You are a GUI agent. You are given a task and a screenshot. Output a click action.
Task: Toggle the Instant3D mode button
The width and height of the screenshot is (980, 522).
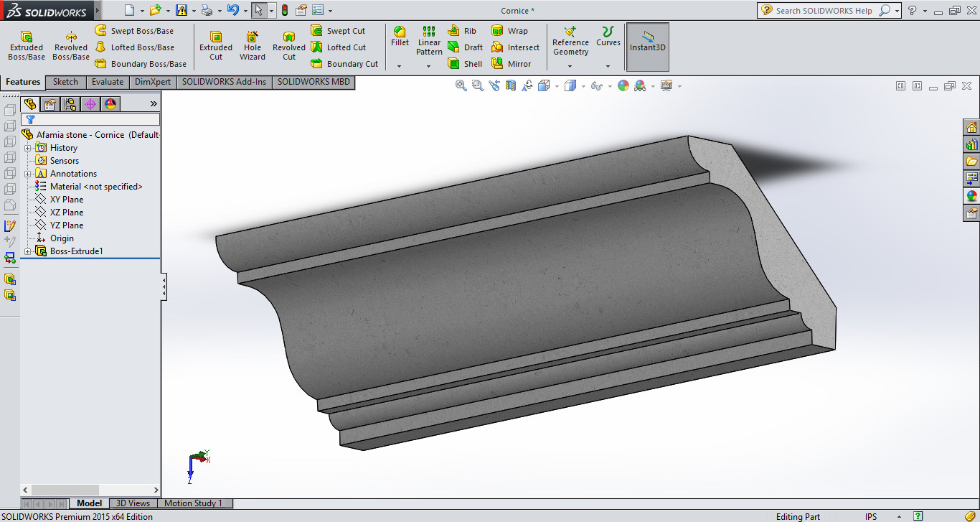pos(648,46)
